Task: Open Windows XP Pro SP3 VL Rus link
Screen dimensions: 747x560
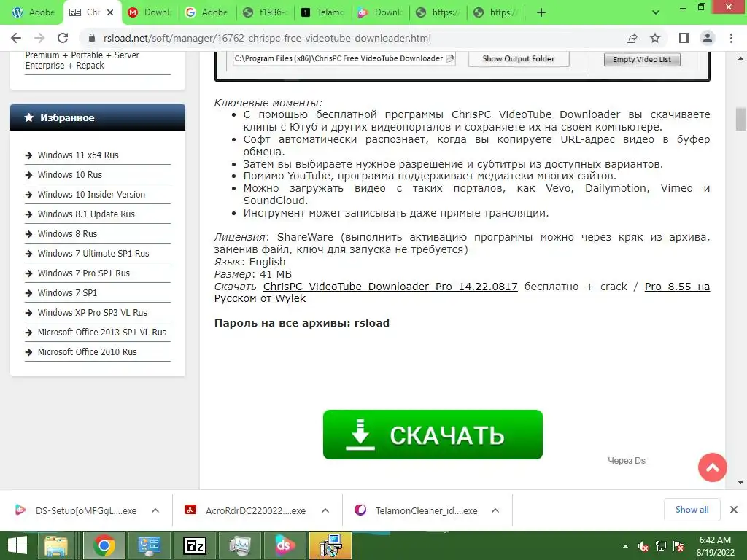Action: (x=93, y=312)
